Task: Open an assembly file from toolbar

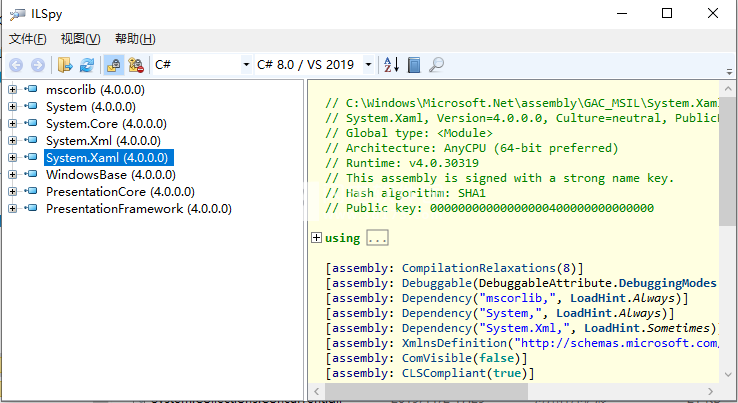Action: [65, 65]
